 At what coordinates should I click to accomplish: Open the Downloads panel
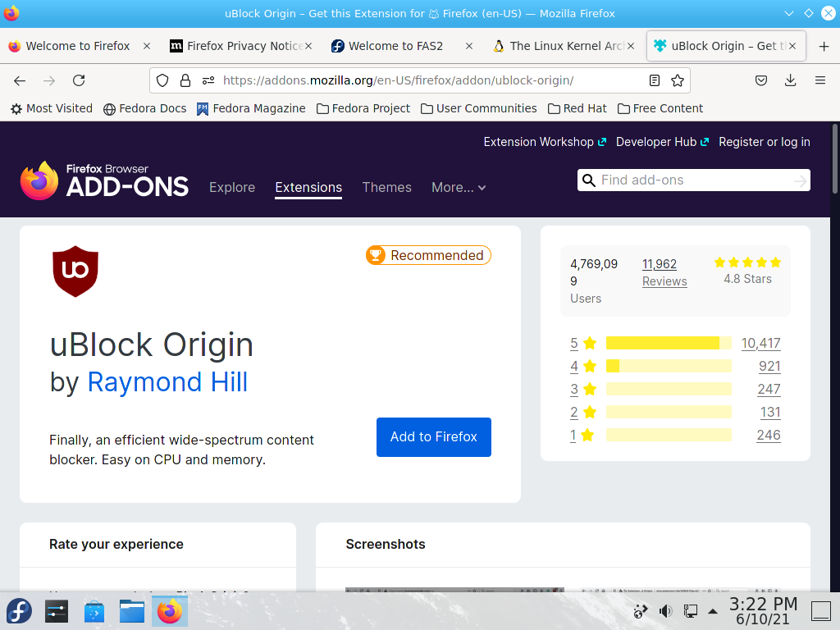790,80
